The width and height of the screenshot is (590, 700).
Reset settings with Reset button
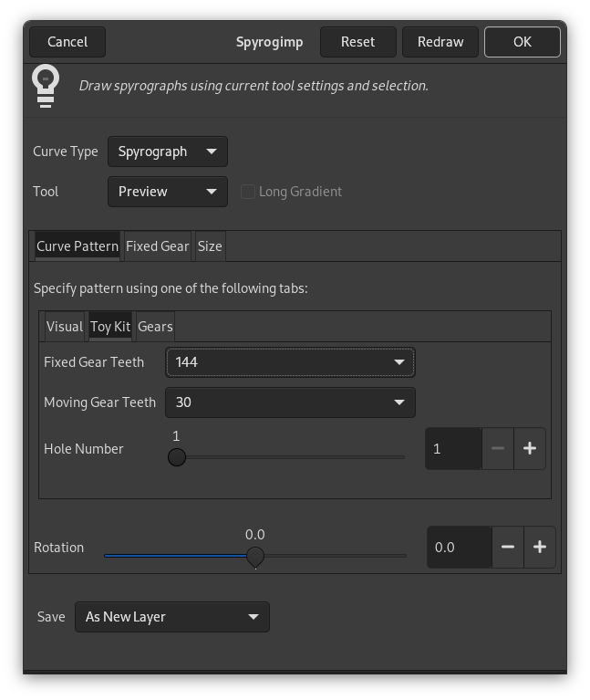pyautogui.click(x=357, y=41)
